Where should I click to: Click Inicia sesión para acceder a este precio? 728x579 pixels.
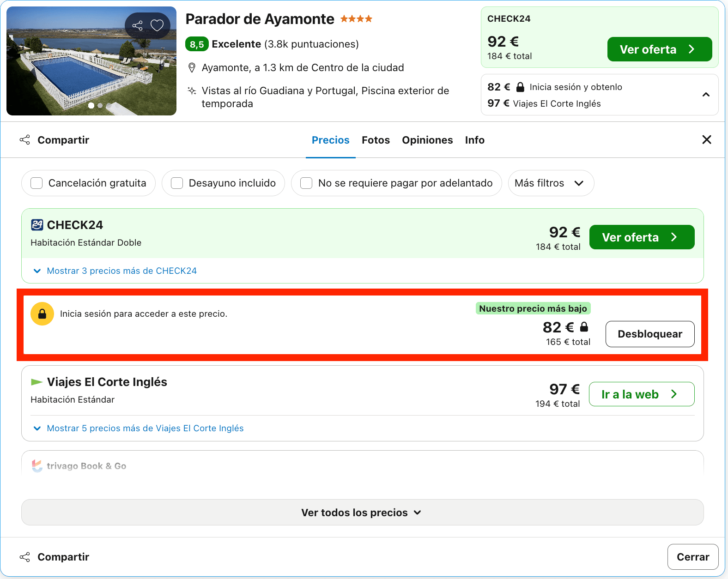pyautogui.click(x=144, y=314)
